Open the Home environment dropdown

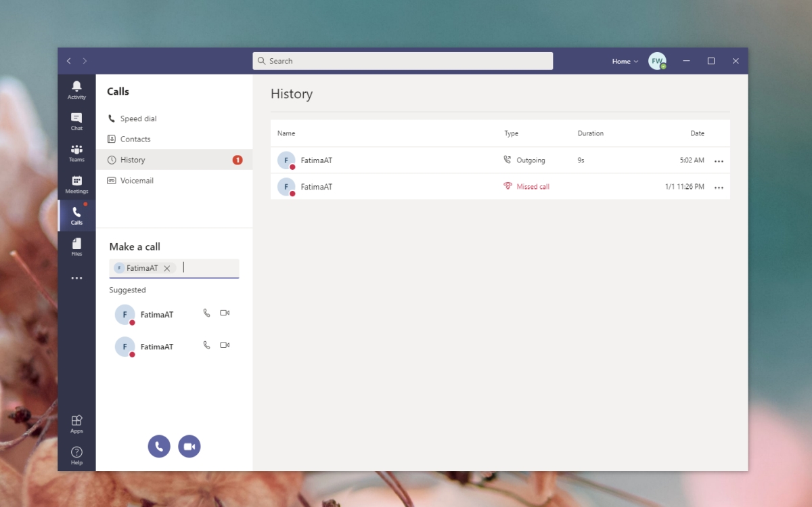[624, 61]
